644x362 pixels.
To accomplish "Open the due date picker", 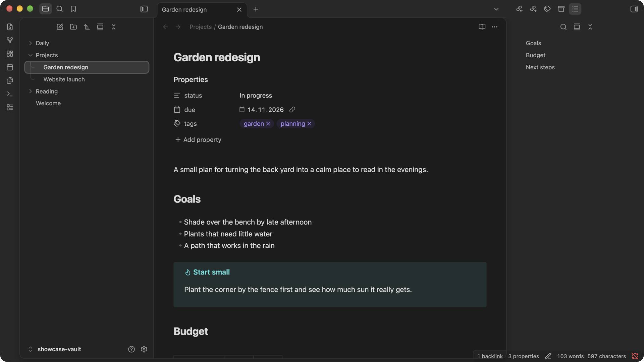I will [242, 109].
